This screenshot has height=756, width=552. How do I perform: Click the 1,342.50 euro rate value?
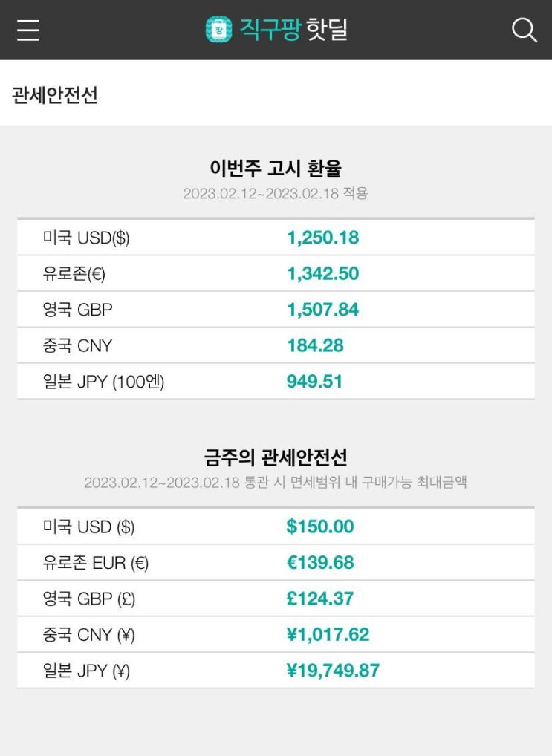click(322, 274)
